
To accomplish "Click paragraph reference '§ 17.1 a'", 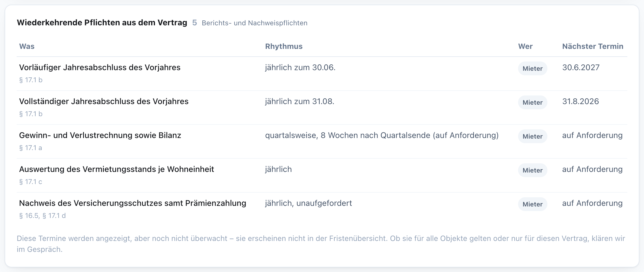I will tap(30, 148).
